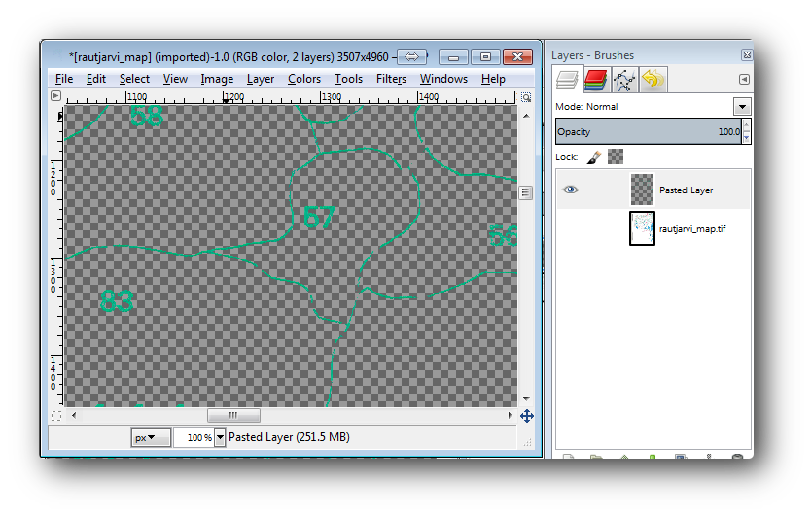Open the Colors menu
This screenshot has height=517, width=812.
click(x=304, y=79)
